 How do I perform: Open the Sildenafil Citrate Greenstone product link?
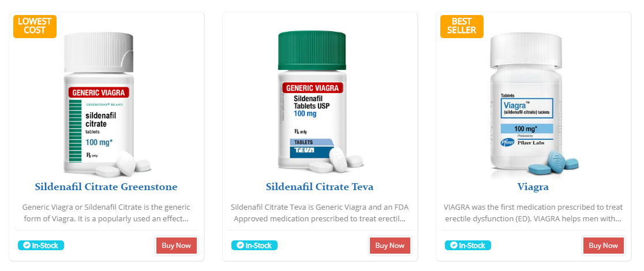click(x=106, y=187)
